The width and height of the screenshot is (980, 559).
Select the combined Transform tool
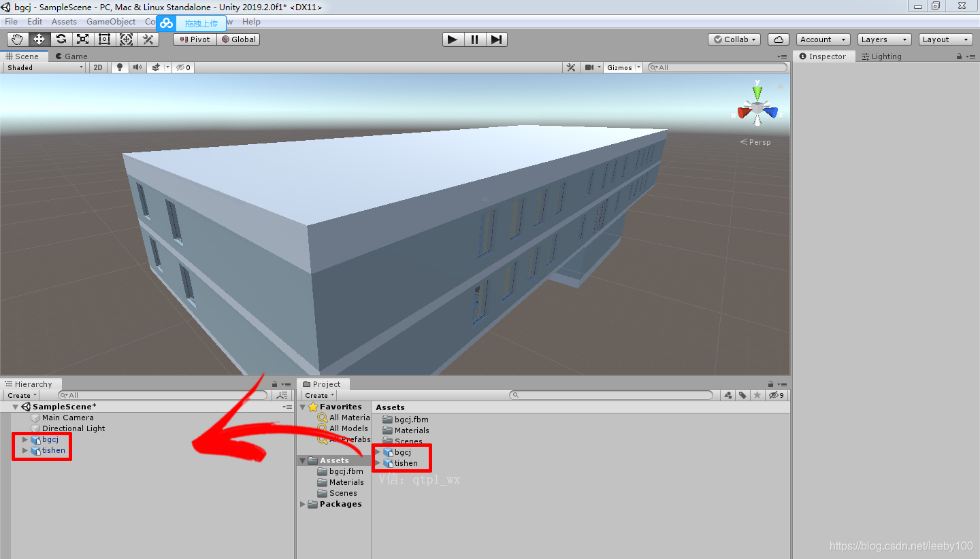coord(126,39)
